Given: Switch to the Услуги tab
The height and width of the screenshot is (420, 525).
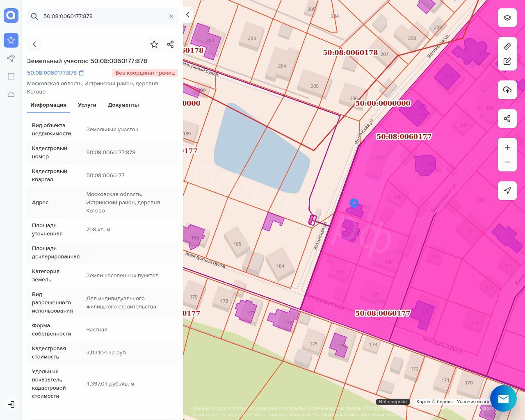Looking at the screenshot, I should click(x=87, y=105).
